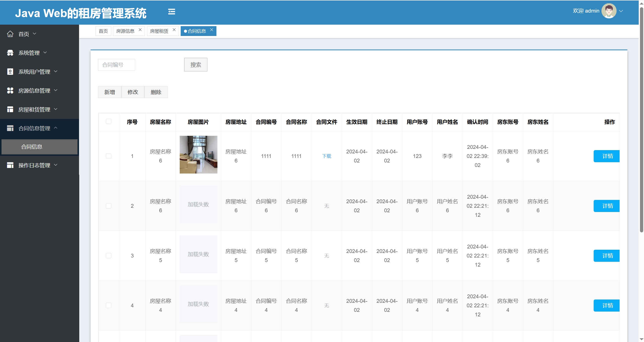
Task: Open the 合同信息 submenu item
Action: 40,147
